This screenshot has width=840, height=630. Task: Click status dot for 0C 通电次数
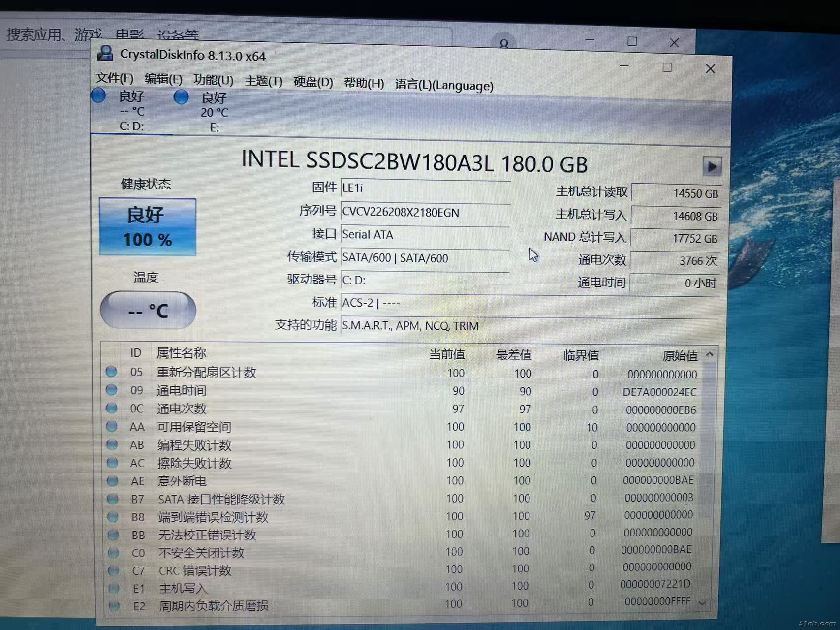tap(111, 408)
